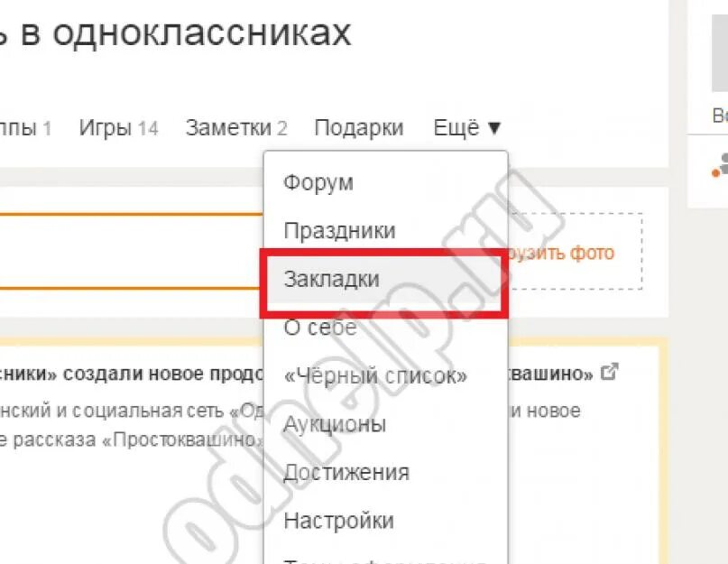Open the Игры tab
This screenshot has width=728, height=564.
[x=118, y=128]
